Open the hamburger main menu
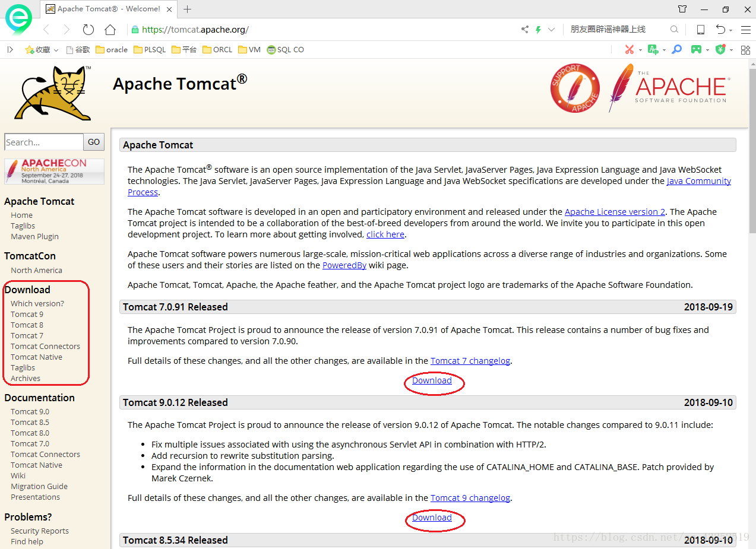This screenshot has height=549, width=756. 746,30
